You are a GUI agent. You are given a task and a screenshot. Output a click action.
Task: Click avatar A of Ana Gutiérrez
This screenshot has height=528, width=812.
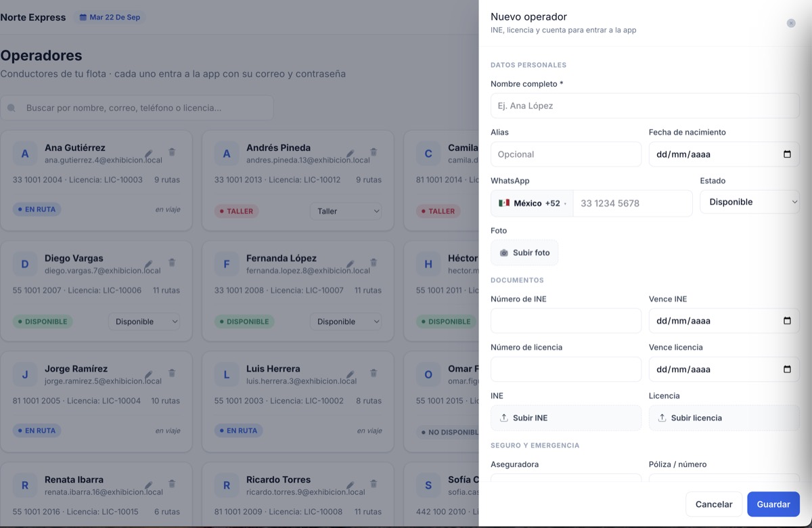[x=25, y=154]
